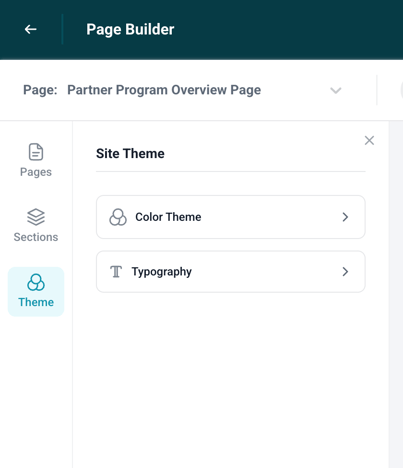Go back using the left arrow icon
The height and width of the screenshot is (468, 403).
coord(30,29)
